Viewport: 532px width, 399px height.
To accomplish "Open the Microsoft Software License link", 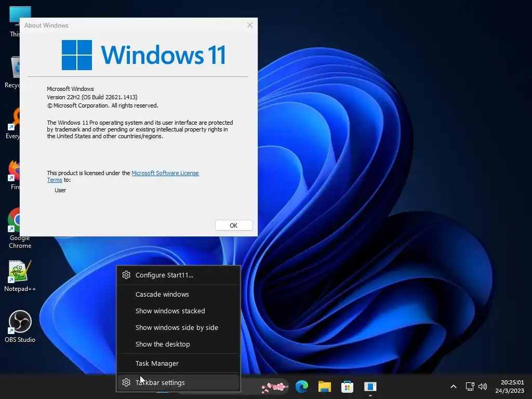I will tap(165, 173).
